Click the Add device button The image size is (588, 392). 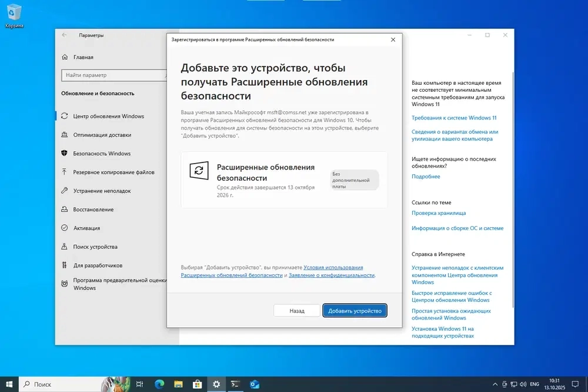[355, 311]
